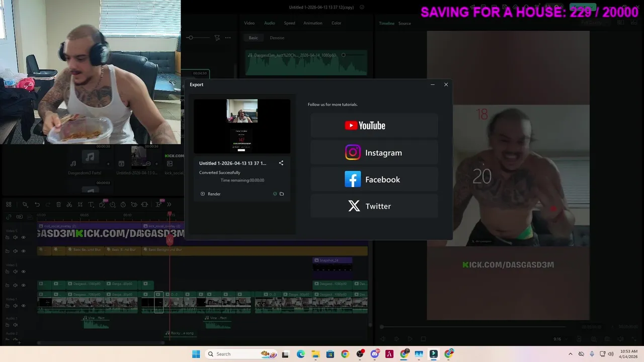Hide the Video 5 track with eye icon
The image size is (644, 362).
[x=23, y=237]
